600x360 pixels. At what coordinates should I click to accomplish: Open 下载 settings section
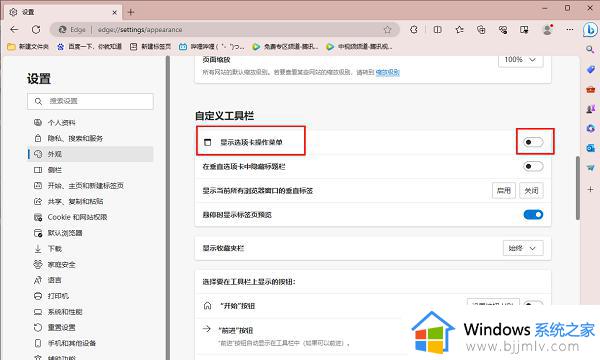pos(90,249)
